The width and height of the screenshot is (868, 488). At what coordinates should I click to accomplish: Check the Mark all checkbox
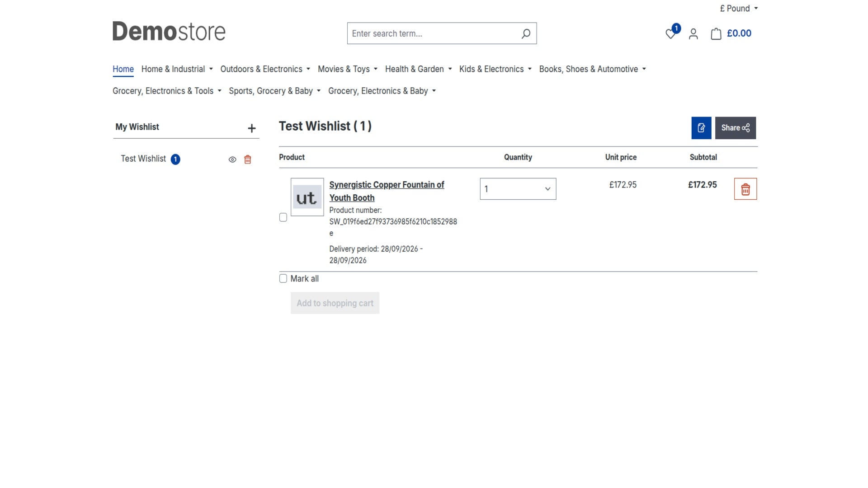(283, 278)
